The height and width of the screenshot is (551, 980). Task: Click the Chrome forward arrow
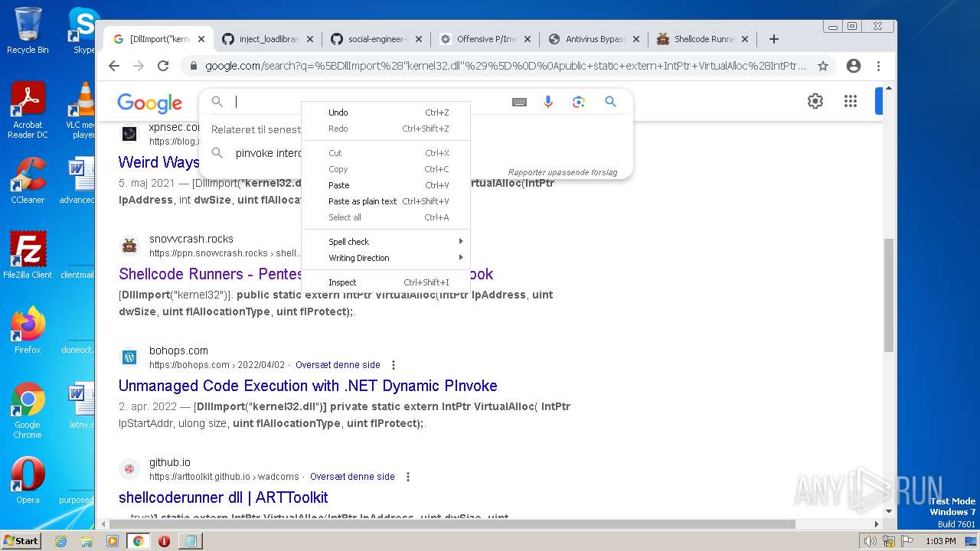pyautogui.click(x=139, y=66)
